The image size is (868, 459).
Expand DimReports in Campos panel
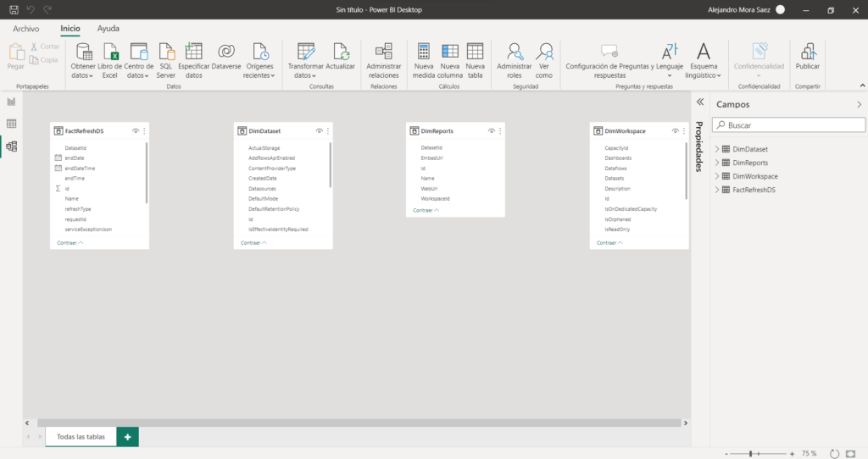click(717, 163)
